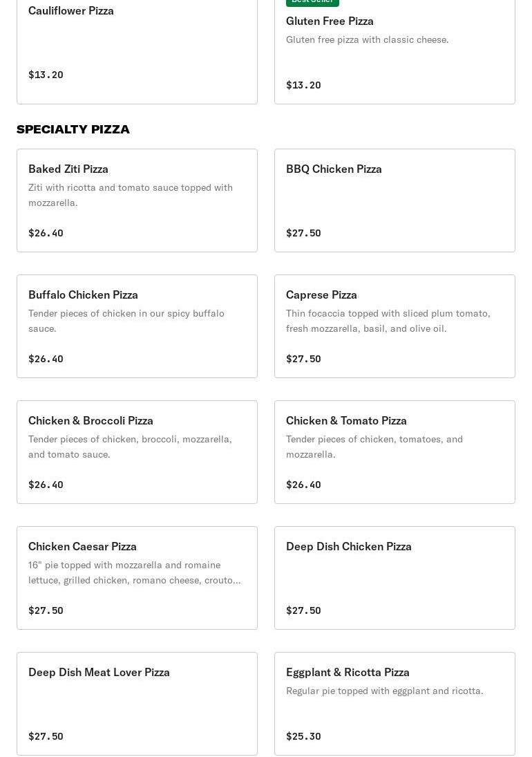Click the Gluten Free Pizza description
The image size is (532, 757).
(x=368, y=39)
